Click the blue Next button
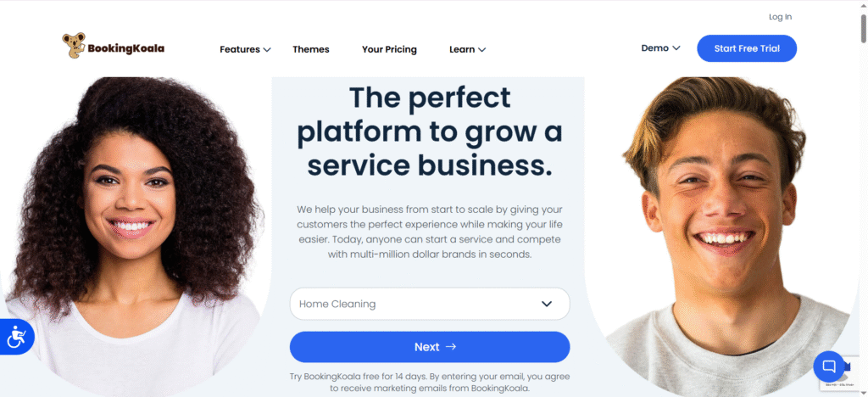The width and height of the screenshot is (868, 397). pos(430,347)
